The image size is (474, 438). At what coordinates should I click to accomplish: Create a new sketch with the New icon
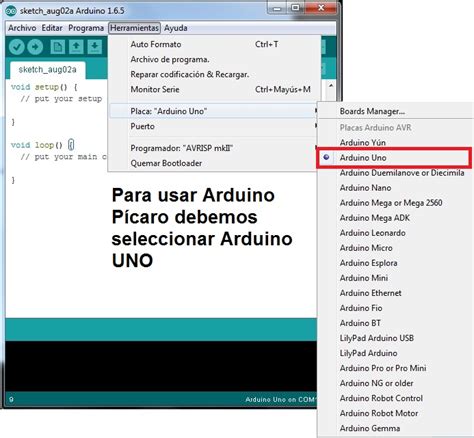click(x=58, y=47)
